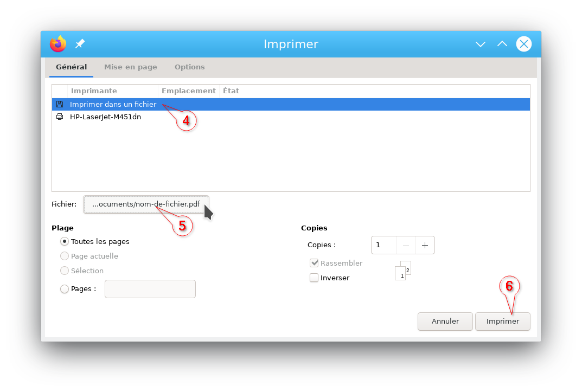Open the nom-de-fichier.pdf file chooser button
Image resolution: width=582 pixels, height=392 pixels.
tap(146, 204)
